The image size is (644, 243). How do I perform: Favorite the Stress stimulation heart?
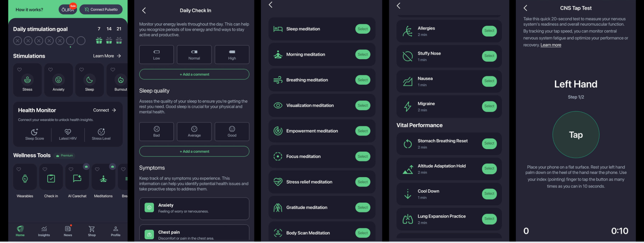pyautogui.click(x=19, y=69)
